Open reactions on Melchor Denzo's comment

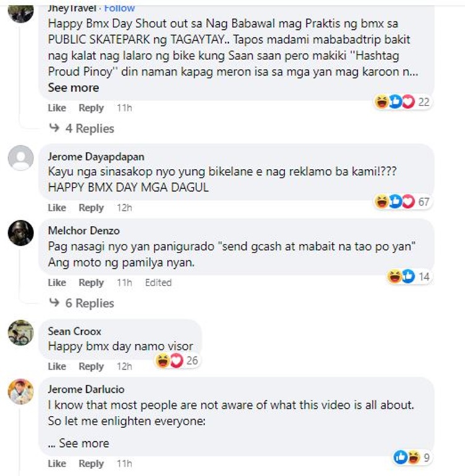(409, 277)
